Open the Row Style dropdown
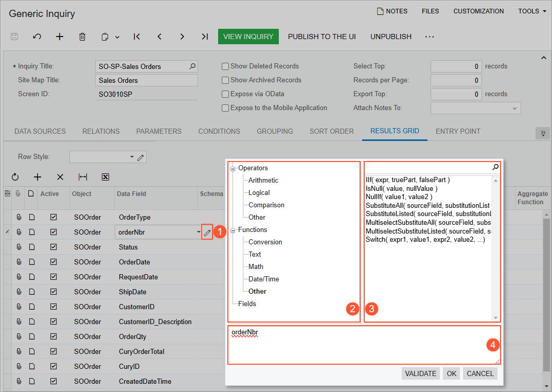Image resolution: width=552 pixels, height=392 pixels. coord(132,157)
